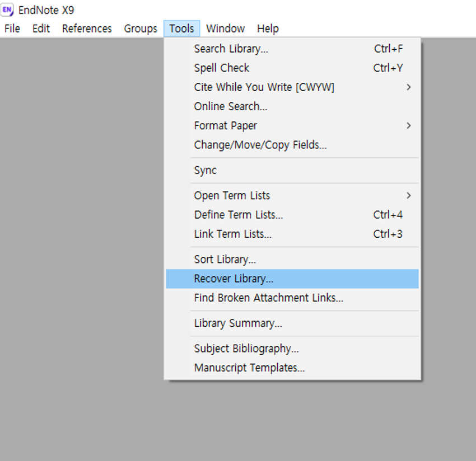Select Find Broken Attachment Links
The image size is (476, 461).
(292, 298)
